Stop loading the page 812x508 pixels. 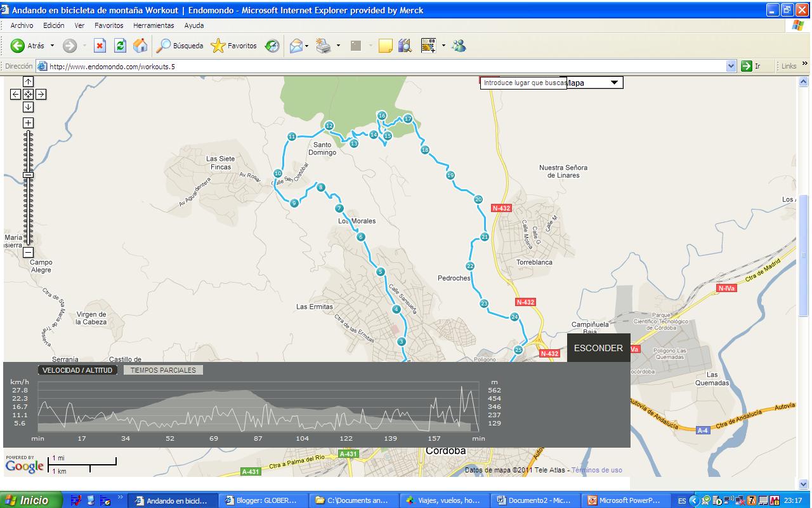point(100,46)
